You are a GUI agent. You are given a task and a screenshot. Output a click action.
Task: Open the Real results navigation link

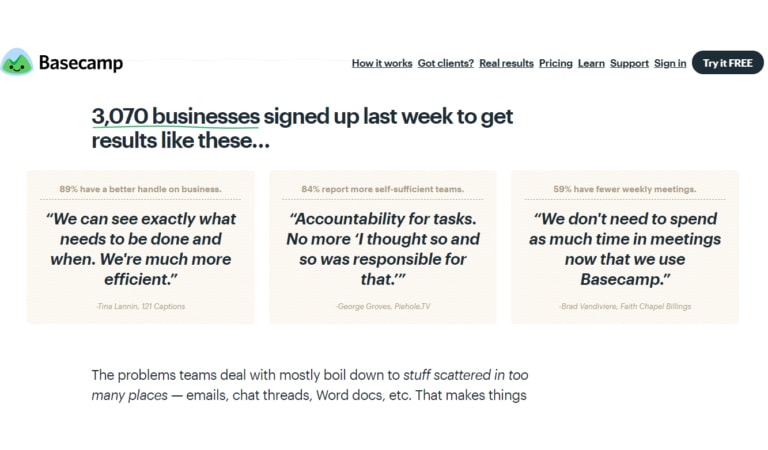pyautogui.click(x=506, y=63)
